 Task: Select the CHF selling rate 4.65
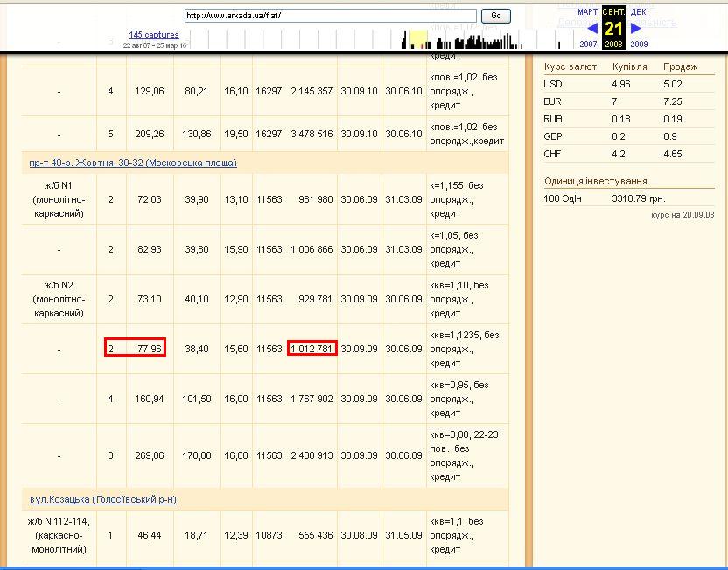click(672, 154)
